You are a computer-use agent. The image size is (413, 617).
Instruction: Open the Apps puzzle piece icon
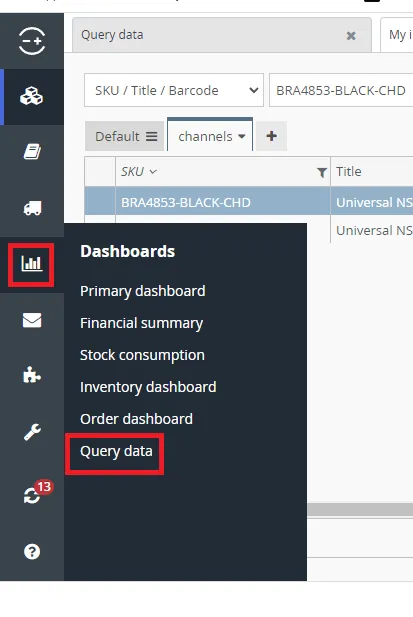pyautogui.click(x=32, y=375)
